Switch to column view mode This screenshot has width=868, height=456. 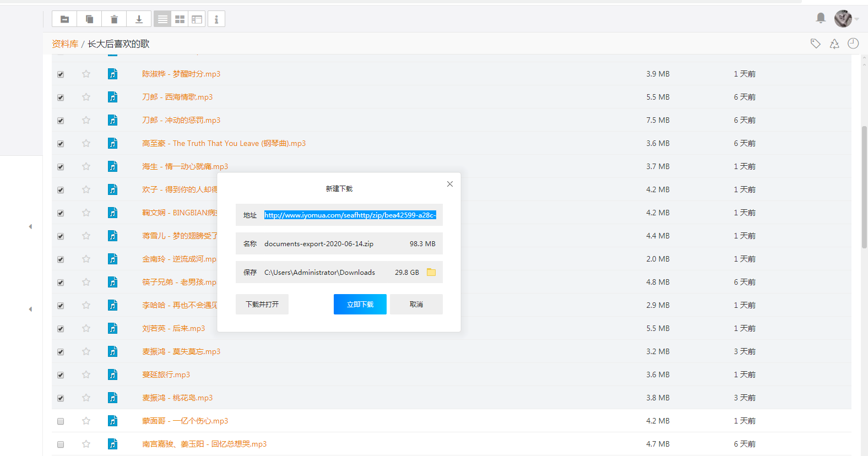pyautogui.click(x=197, y=19)
